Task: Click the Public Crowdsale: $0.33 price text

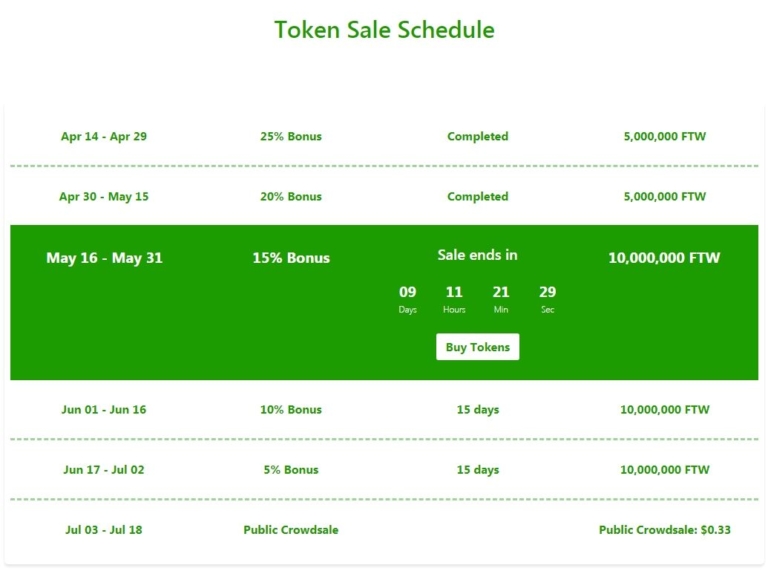Action: (665, 529)
